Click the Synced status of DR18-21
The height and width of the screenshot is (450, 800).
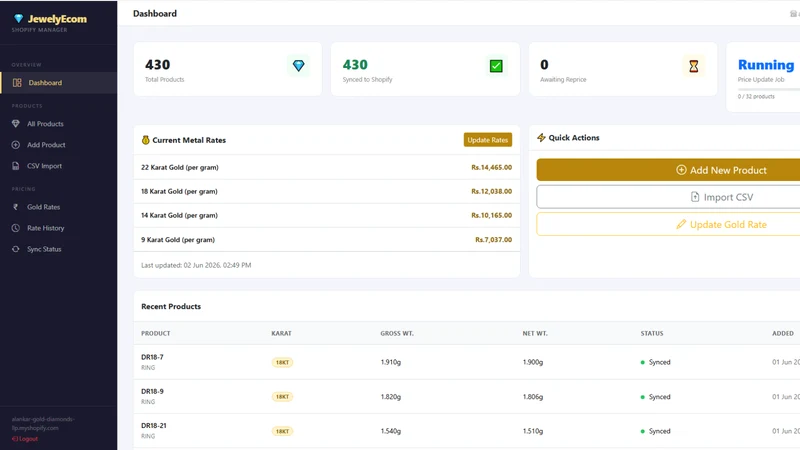point(656,431)
